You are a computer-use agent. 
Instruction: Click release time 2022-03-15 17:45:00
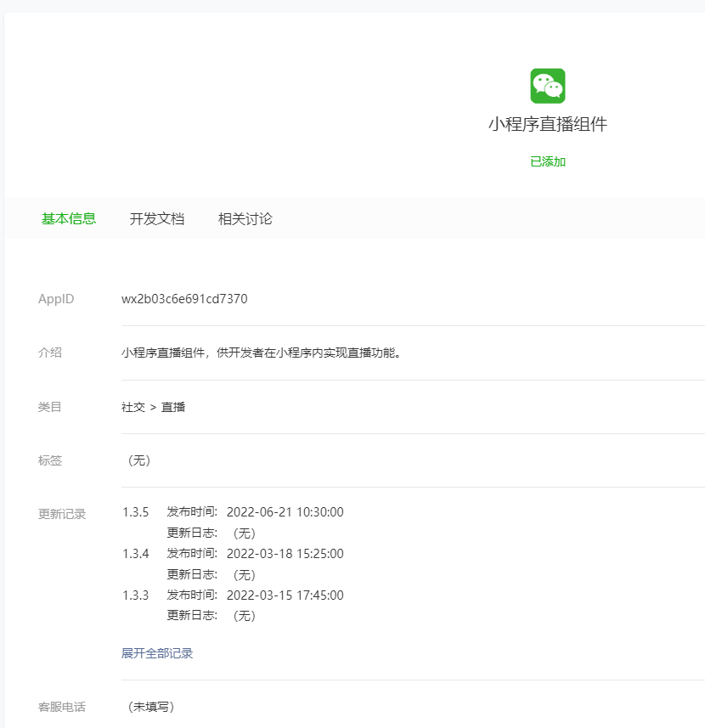[285, 595]
